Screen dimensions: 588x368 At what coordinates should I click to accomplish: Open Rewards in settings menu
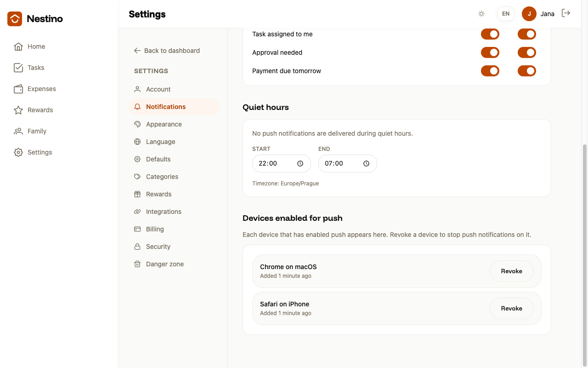175,194
